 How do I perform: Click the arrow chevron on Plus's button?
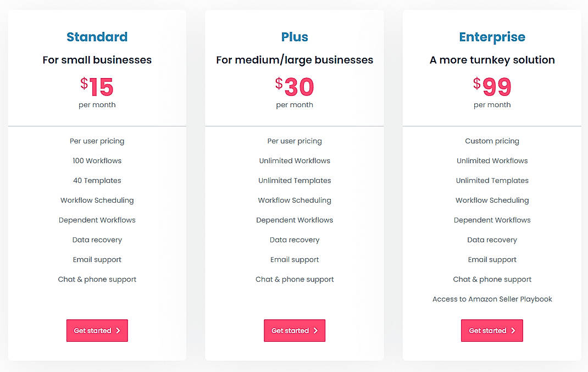coord(315,331)
